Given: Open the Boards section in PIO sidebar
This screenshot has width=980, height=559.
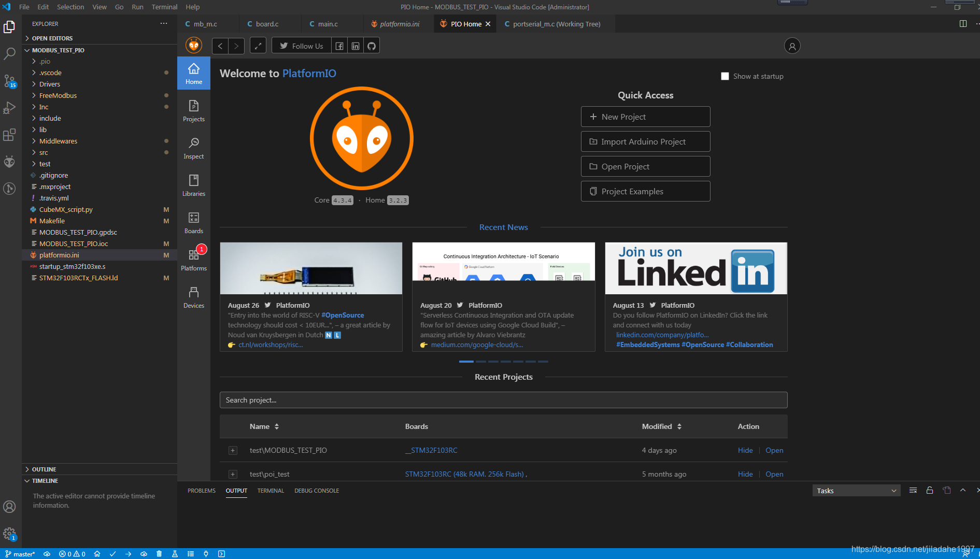Looking at the screenshot, I should [194, 222].
